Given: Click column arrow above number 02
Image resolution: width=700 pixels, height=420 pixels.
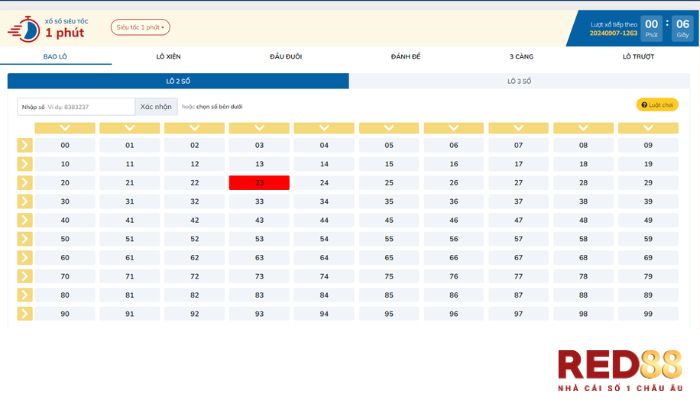Looking at the screenshot, I should click(194, 128).
